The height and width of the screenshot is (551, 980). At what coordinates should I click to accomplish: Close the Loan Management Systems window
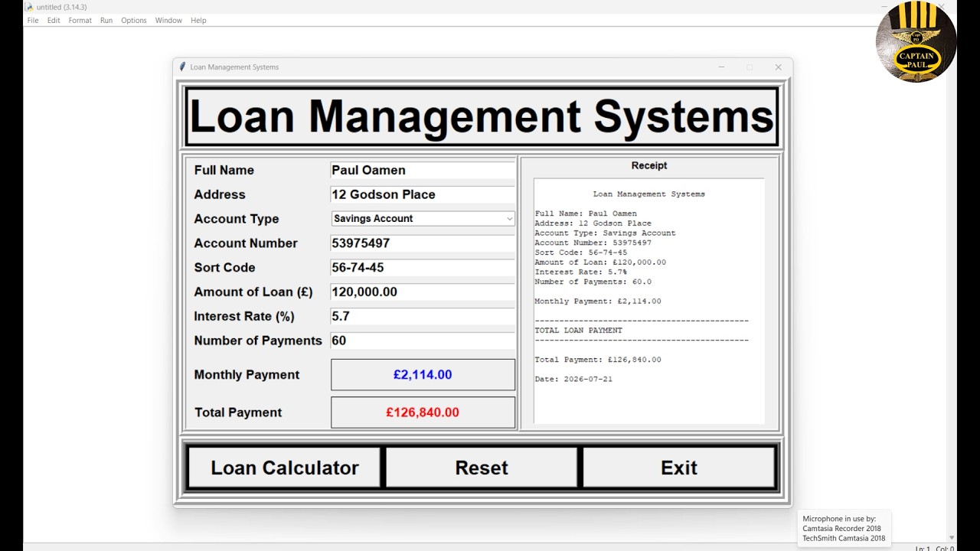click(x=778, y=67)
